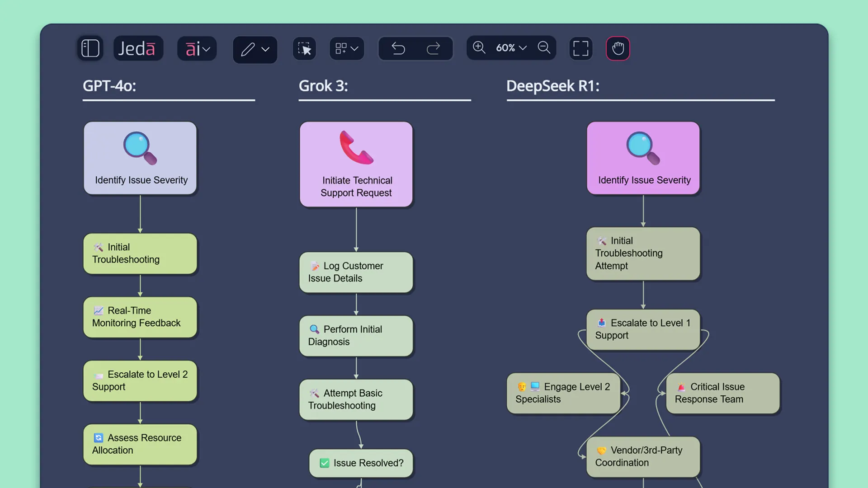The height and width of the screenshot is (488, 868).
Task: Select the Identify Issue Severity node under DeepSeek R1
Action: tap(643, 158)
